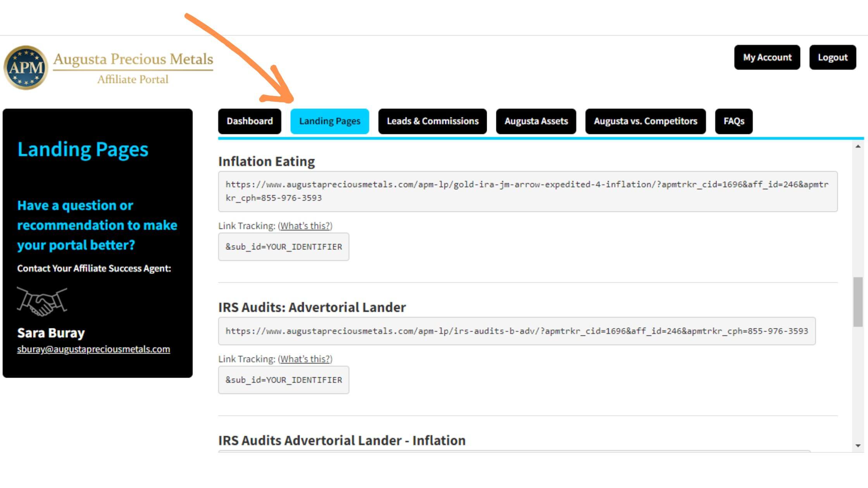
Task: Click the sub_id field under Inflation Eating
Action: 283,247
